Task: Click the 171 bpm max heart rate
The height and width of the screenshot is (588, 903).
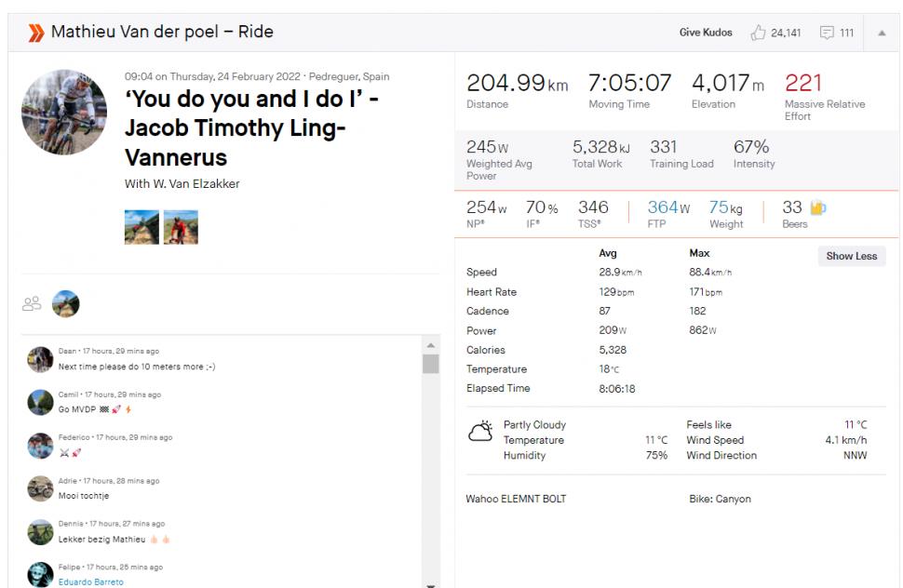Action: 706,292
